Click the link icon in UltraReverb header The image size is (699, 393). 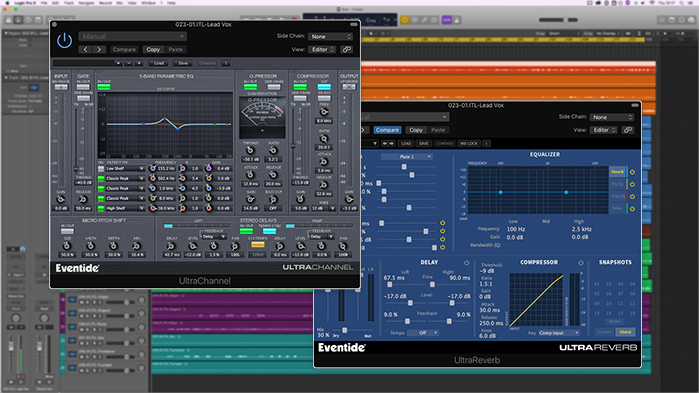628,130
